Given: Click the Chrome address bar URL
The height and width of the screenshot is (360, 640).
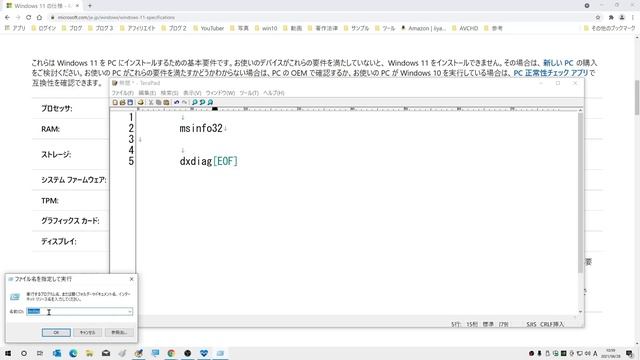Looking at the screenshot, I should tap(116, 18).
